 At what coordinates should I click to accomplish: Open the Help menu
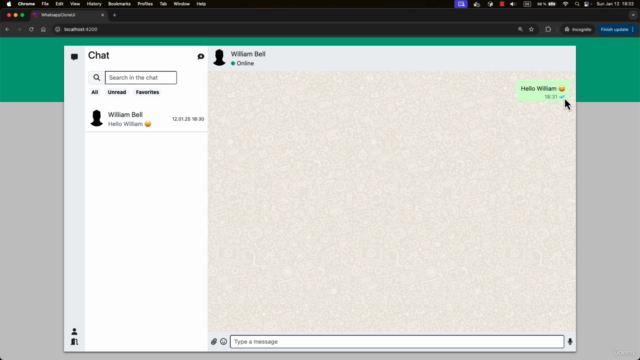tap(201, 4)
